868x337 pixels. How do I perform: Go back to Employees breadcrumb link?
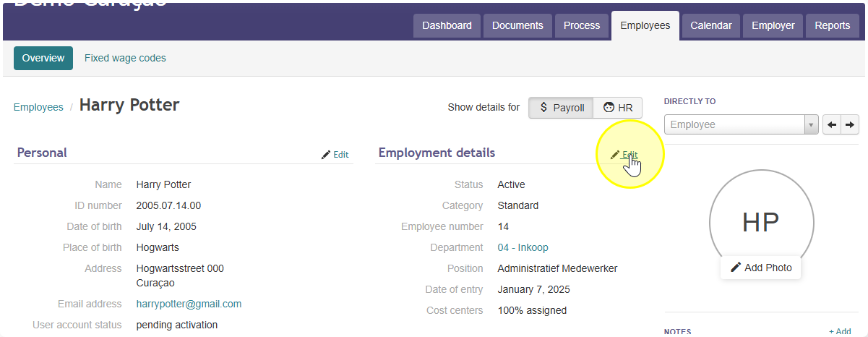(x=38, y=107)
